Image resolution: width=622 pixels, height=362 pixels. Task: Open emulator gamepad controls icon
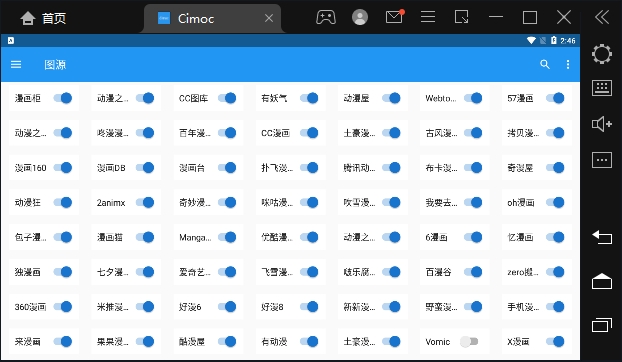pyautogui.click(x=326, y=17)
